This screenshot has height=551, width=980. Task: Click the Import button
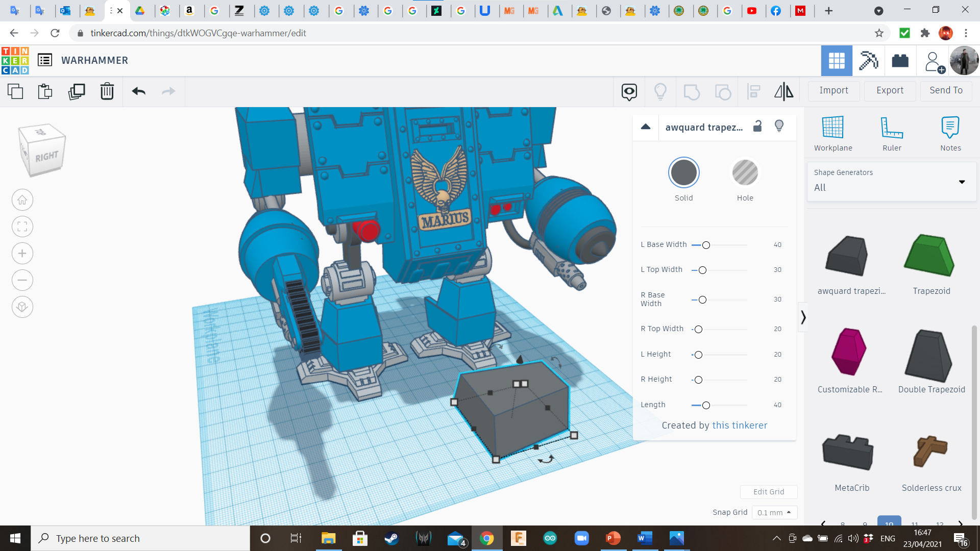tap(834, 90)
